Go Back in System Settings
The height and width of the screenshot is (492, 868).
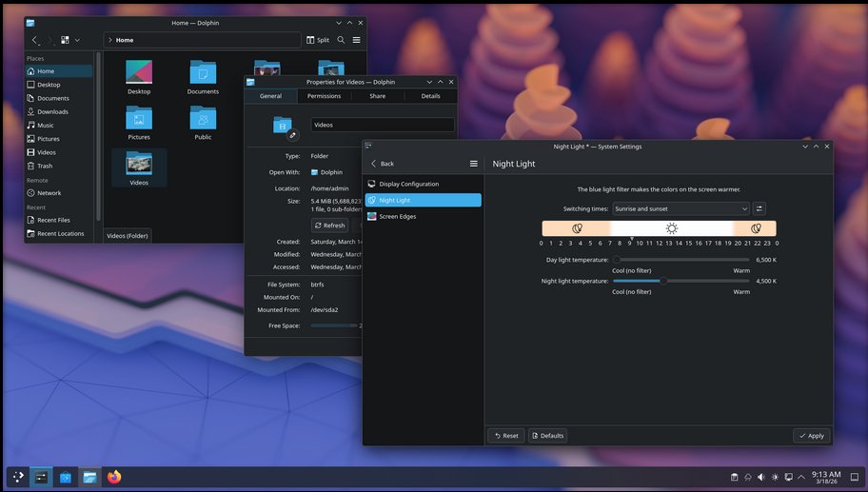click(382, 164)
